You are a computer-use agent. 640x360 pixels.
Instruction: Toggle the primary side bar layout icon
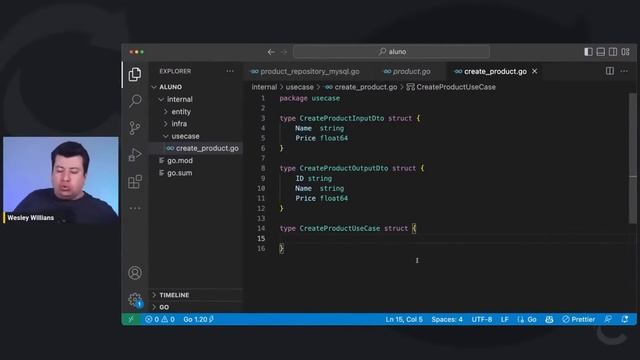point(588,52)
